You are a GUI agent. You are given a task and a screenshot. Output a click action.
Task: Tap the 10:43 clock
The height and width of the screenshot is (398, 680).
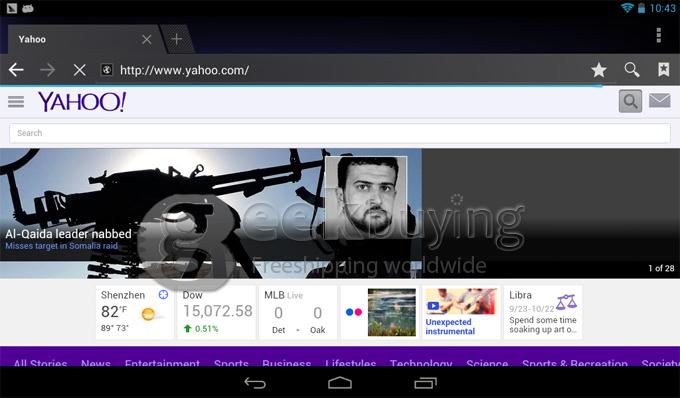(662, 8)
